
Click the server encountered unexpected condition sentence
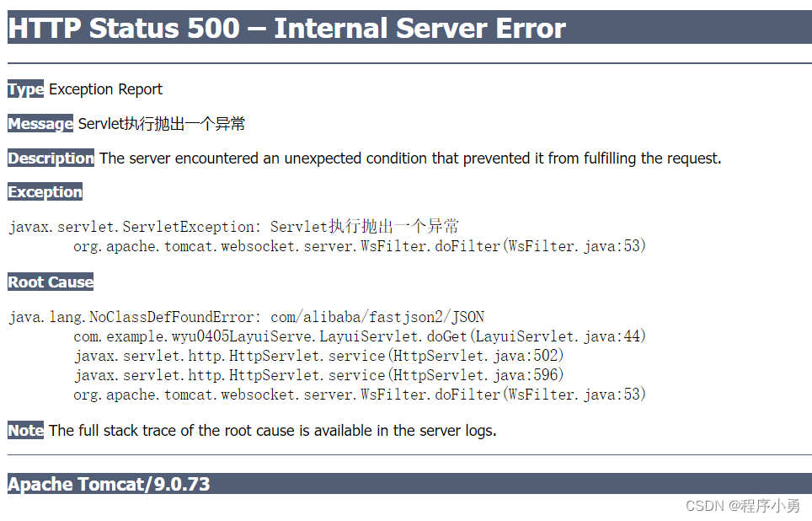pyautogui.click(x=410, y=158)
